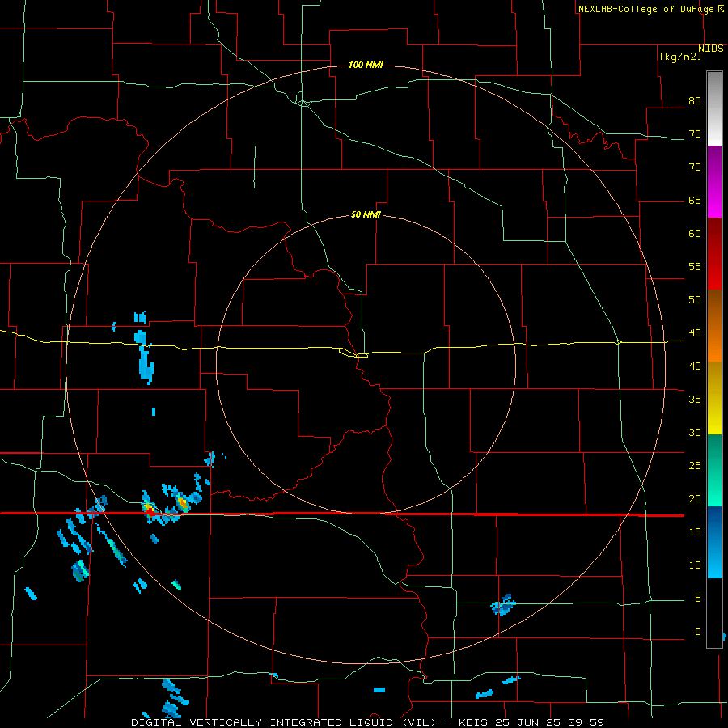Pick the green segment of the legend

pyautogui.click(x=714, y=470)
